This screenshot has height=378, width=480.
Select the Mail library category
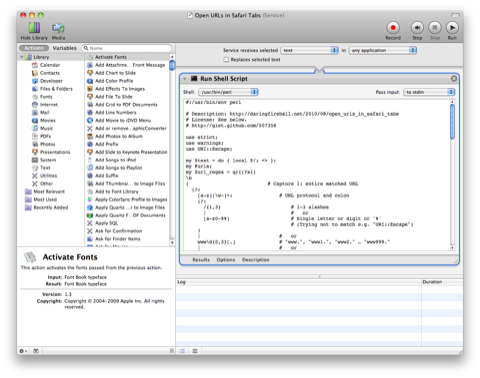(x=44, y=113)
